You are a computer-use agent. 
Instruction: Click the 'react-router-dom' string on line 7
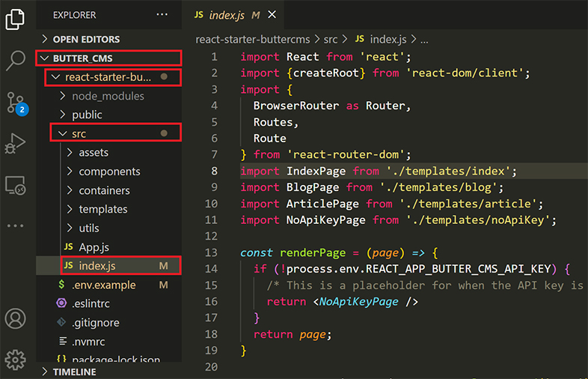tap(346, 155)
